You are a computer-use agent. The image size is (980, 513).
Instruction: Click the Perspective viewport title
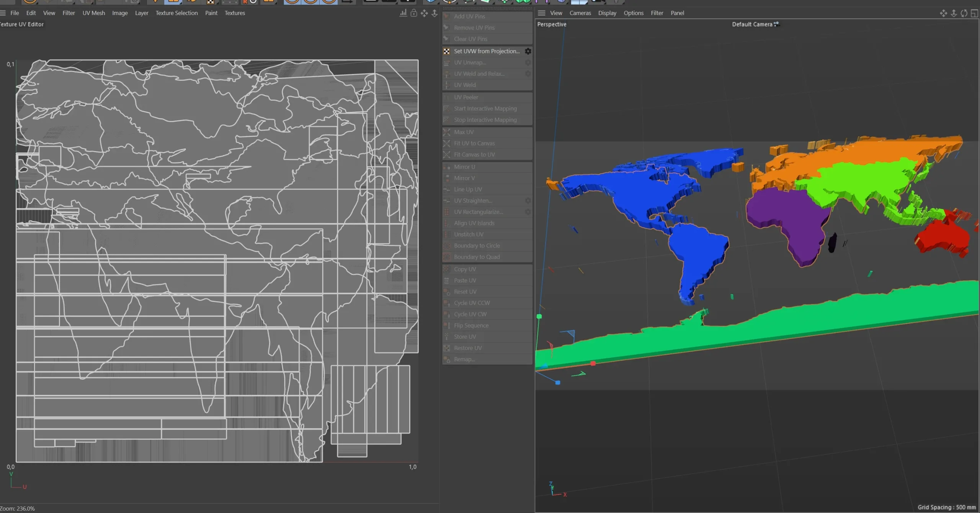551,24
